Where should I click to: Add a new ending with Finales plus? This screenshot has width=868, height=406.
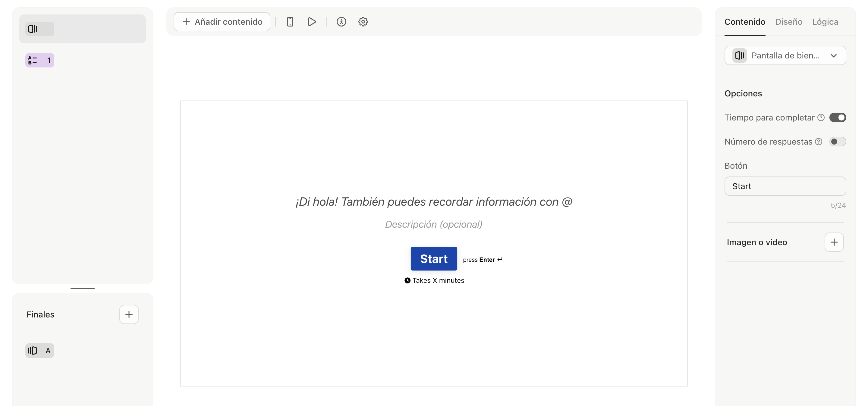(x=129, y=314)
